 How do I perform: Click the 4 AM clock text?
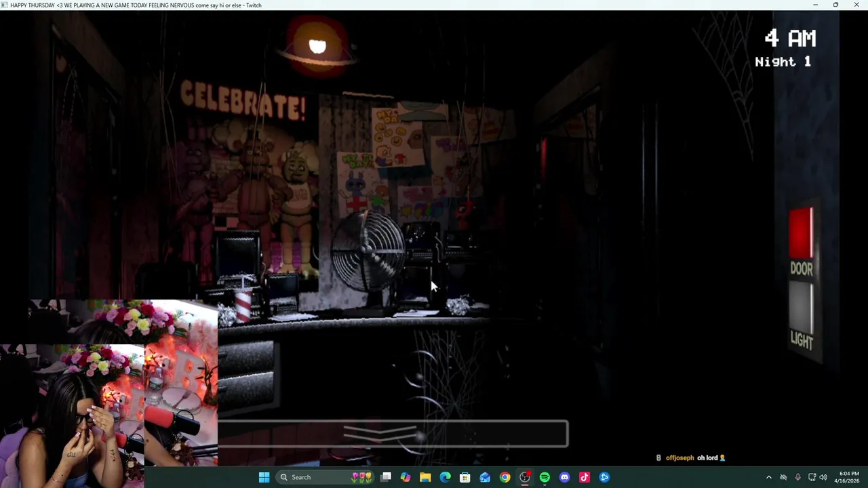(790, 39)
